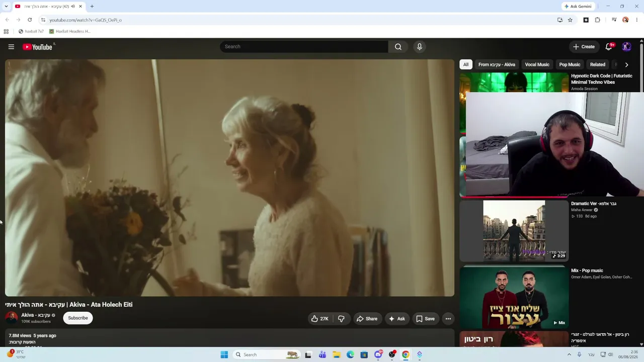This screenshot has width=644, height=362.
Task: Close the YouTube tab
Action: pos(80,7)
